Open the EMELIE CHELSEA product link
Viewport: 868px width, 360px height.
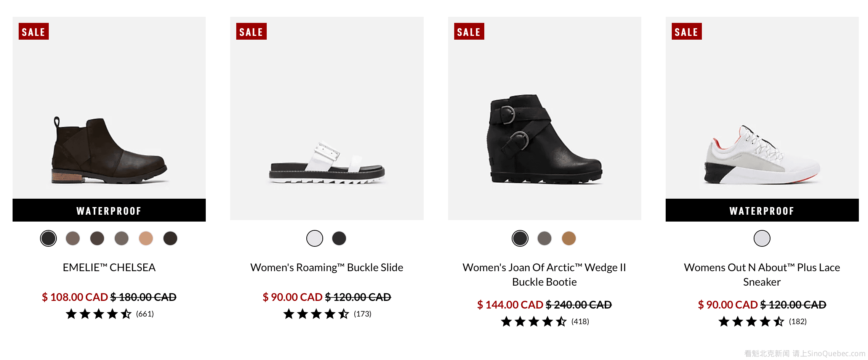[109, 267]
